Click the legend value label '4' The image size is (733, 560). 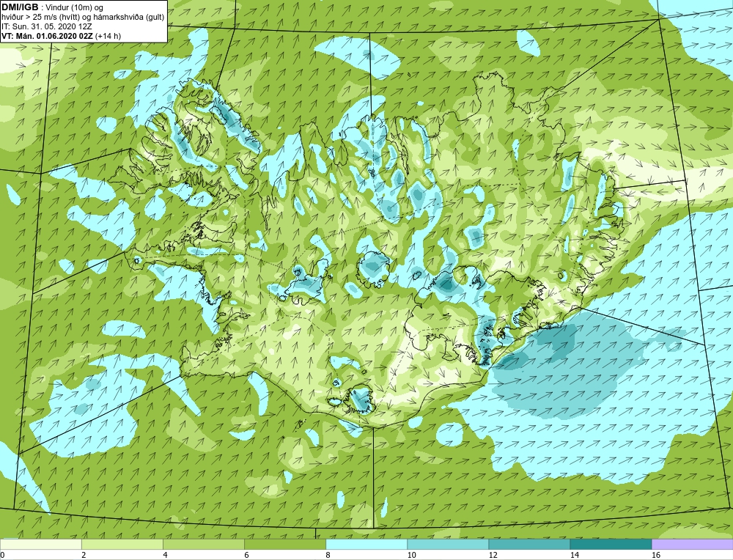pos(165,555)
